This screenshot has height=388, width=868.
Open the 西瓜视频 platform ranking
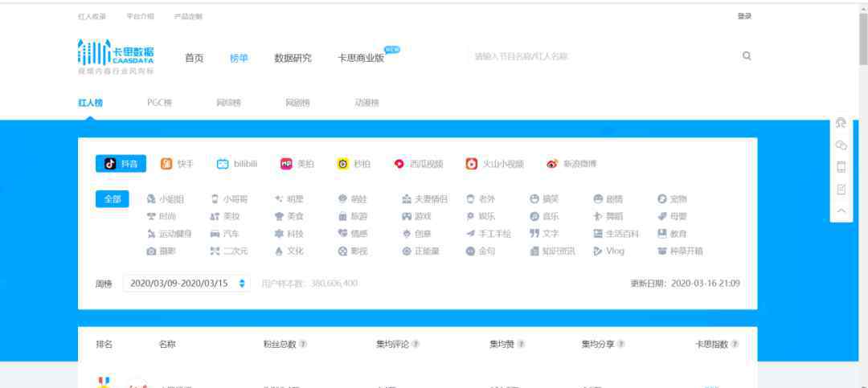(x=419, y=164)
